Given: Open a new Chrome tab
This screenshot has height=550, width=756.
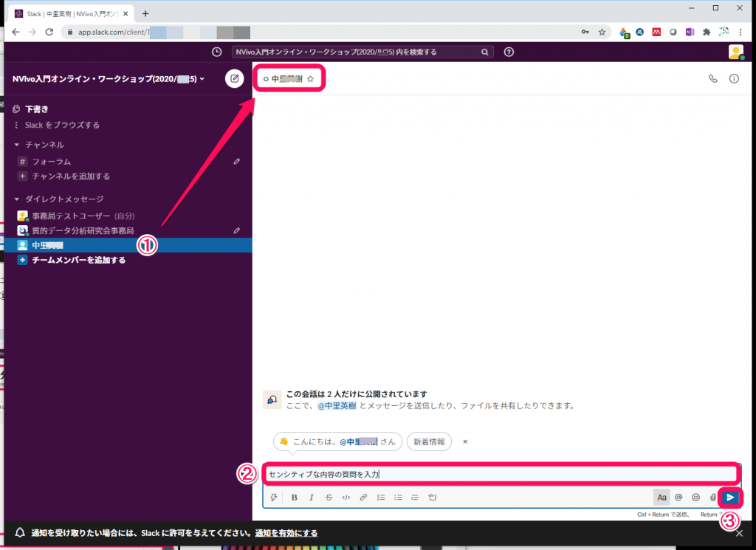Looking at the screenshot, I should [145, 14].
